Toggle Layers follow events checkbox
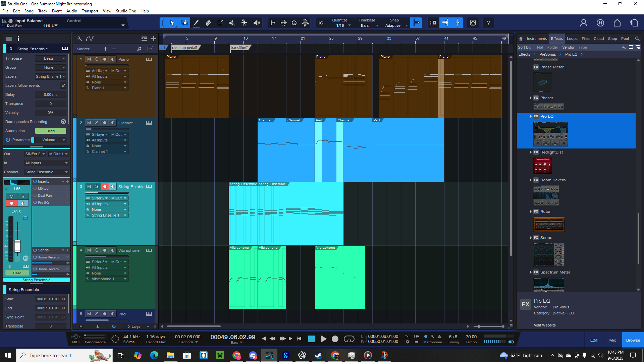The image size is (644, 362). [63, 85]
